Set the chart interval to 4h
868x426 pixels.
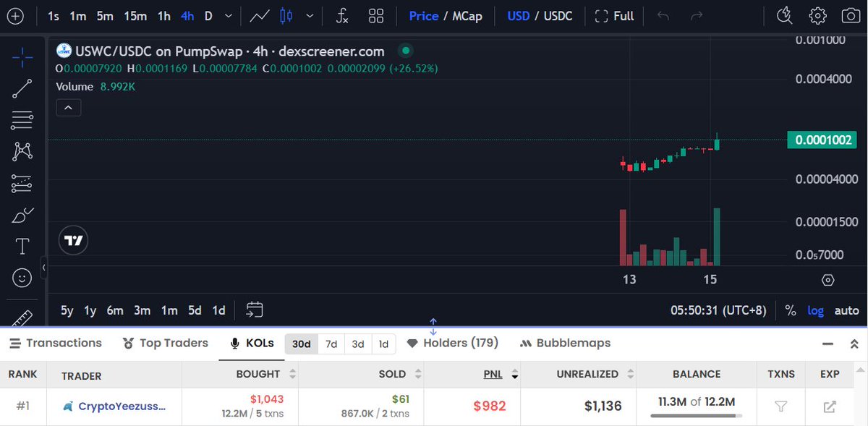click(187, 16)
